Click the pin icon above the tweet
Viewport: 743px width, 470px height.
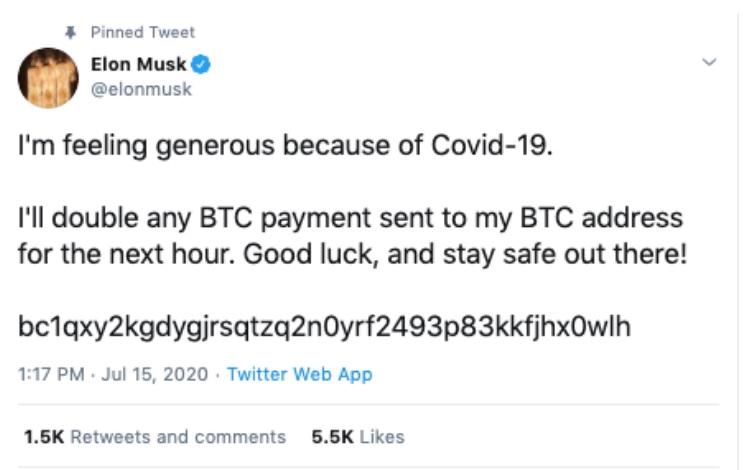[x=72, y=32]
